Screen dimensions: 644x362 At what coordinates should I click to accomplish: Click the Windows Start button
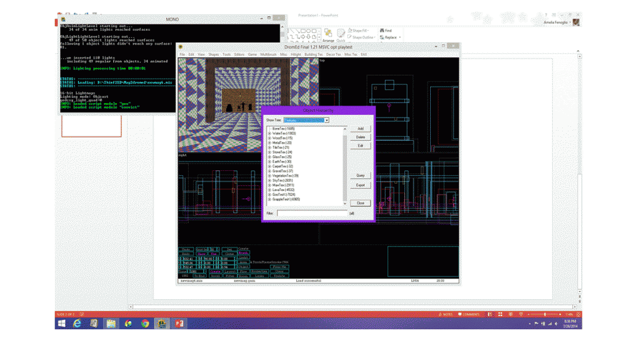pyautogui.click(x=62, y=324)
